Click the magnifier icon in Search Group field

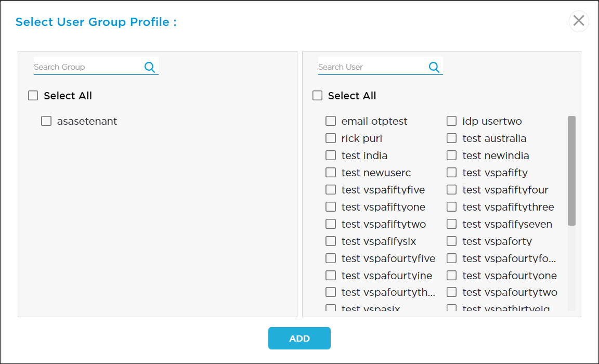tap(149, 67)
